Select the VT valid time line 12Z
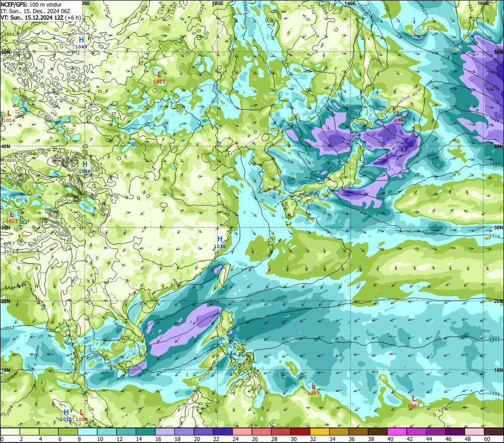 [x=41, y=18]
